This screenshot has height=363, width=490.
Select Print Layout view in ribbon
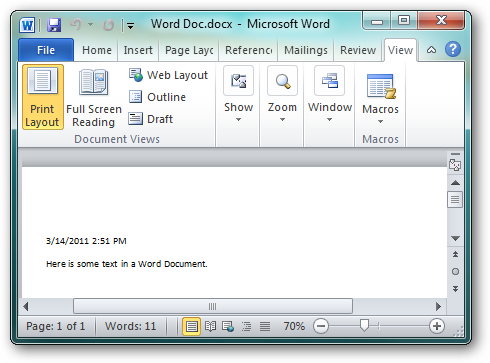click(42, 97)
